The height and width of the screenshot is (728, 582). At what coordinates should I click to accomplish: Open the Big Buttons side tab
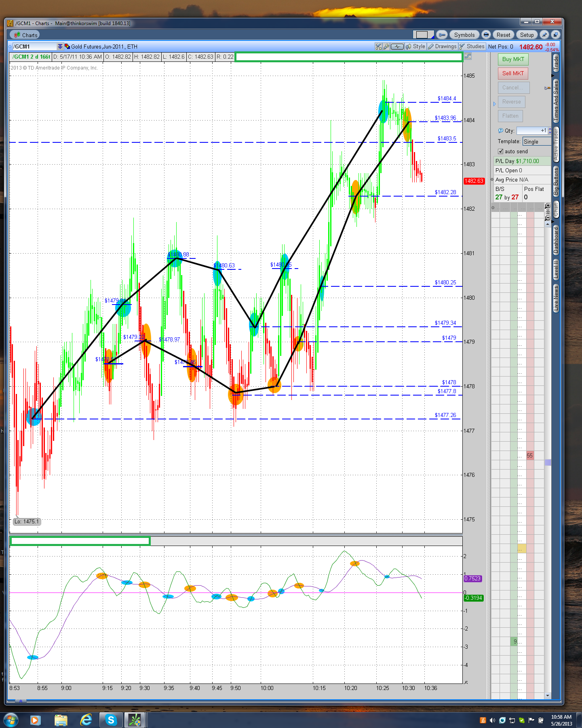coord(556,181)
